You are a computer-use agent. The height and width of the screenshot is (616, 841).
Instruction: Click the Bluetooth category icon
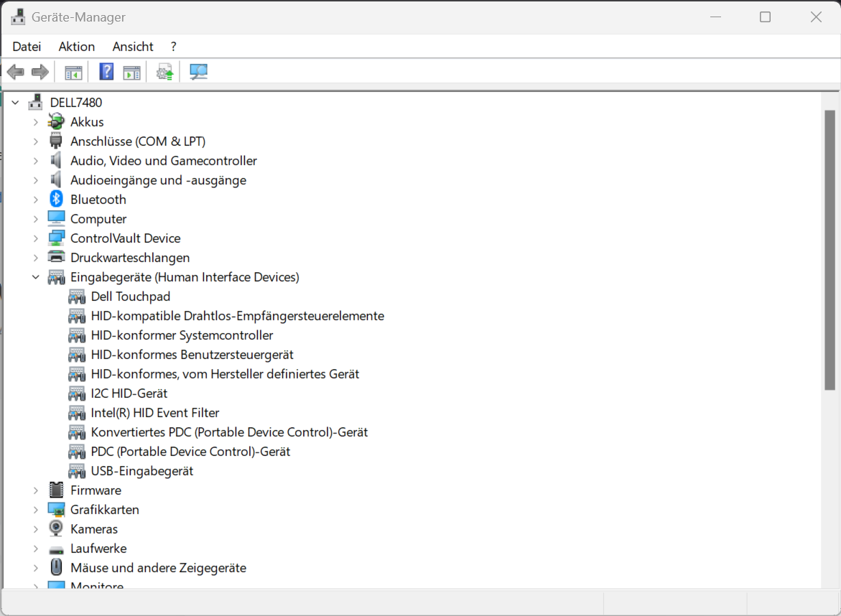click(56, 200)
